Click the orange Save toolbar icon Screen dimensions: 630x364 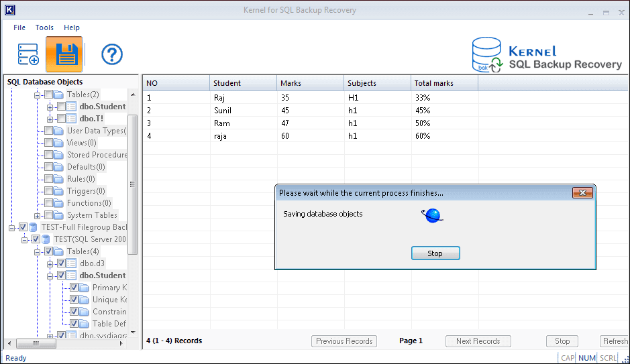pos(64,54)
